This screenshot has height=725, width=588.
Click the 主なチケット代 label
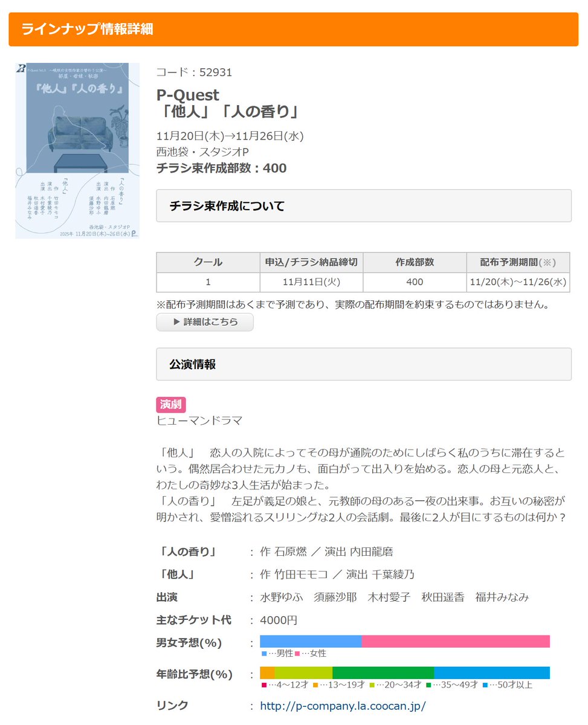(x=194, y=620)
